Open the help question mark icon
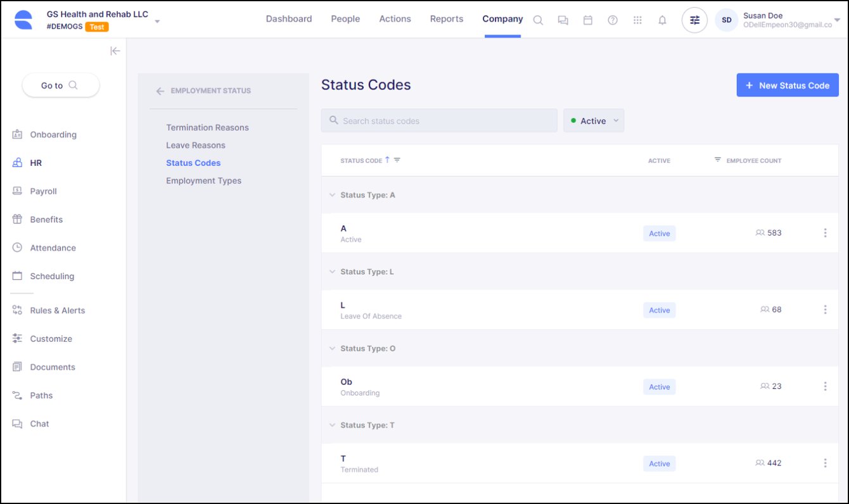Image resolution: width=849 pixels, height=504 pixels. (x=613, y=20)
